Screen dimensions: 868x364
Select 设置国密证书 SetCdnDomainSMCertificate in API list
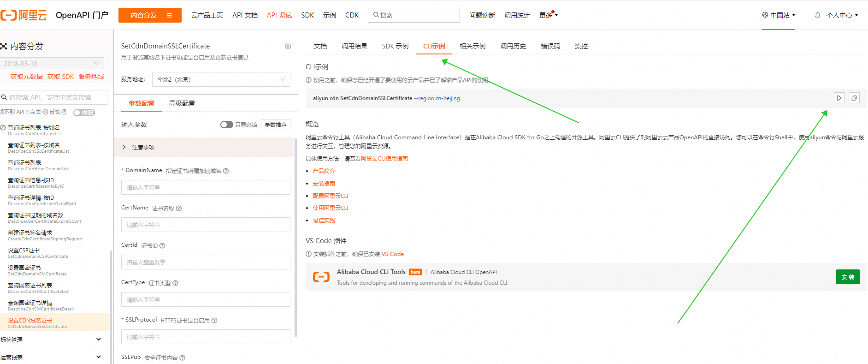[x=54, y=270]
